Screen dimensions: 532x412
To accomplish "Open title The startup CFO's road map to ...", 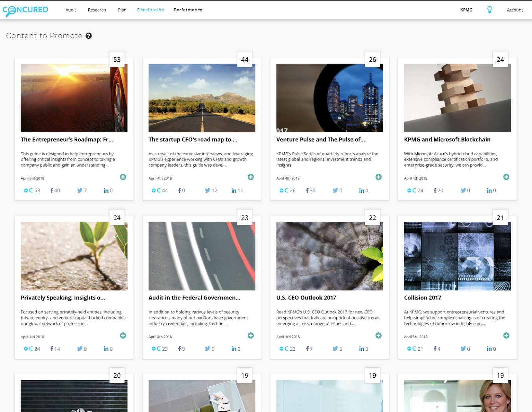I will pos(193,140).
